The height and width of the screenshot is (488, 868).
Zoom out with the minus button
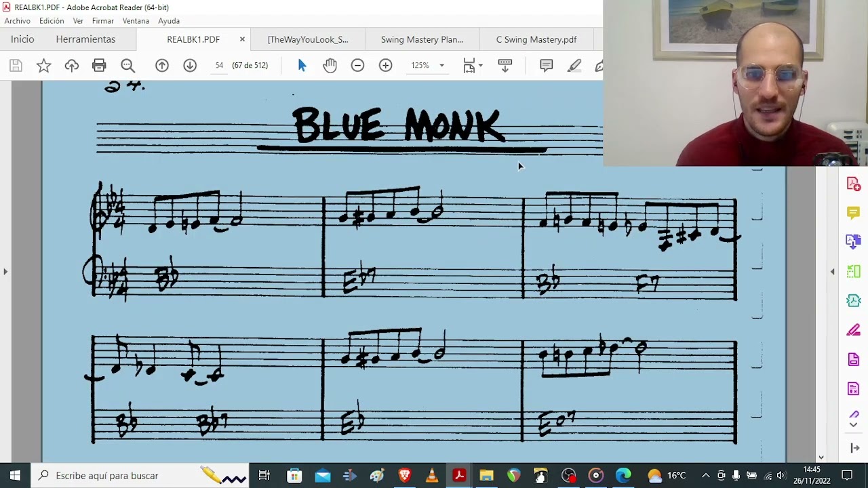pos(357,65)
